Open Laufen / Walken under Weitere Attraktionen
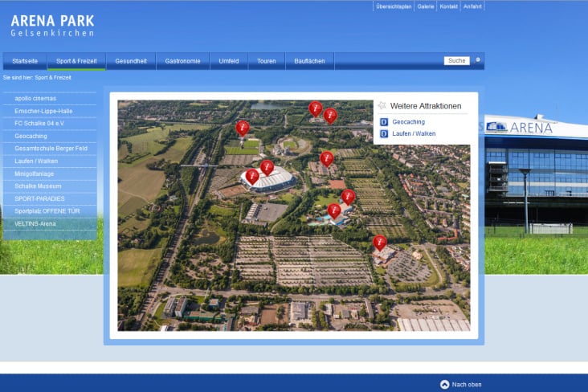This screenshot has height=392, width=588. click(414, 133)
